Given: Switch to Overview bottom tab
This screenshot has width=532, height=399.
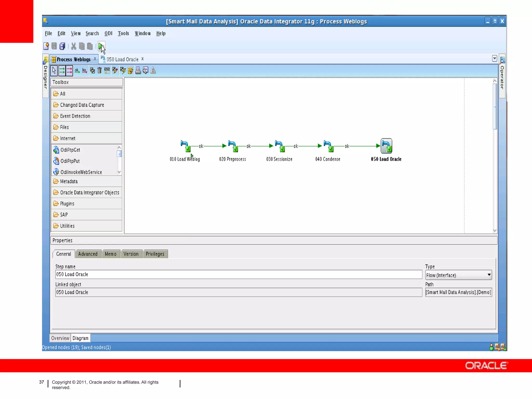Looking at the screenshot, I should [60, 338].
